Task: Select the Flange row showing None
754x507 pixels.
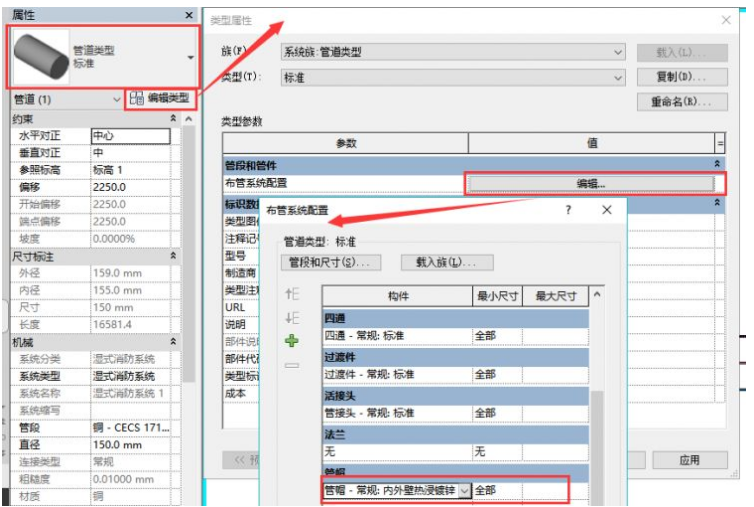Action: 455,451
